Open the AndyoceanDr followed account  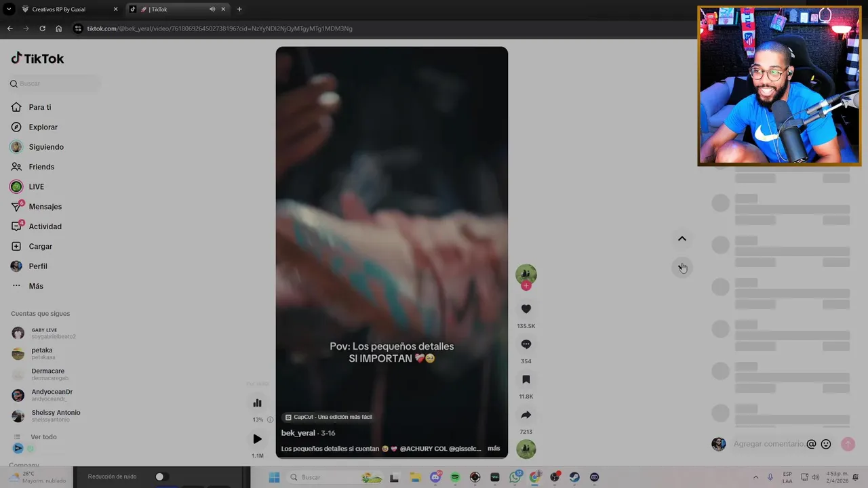43,395
